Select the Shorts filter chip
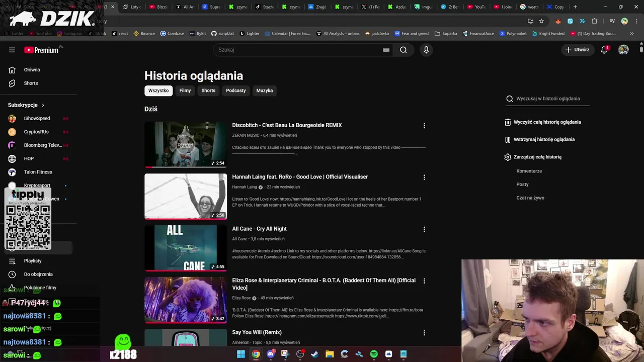The width and height of the screenshot is (644, 362). [208, 90]
